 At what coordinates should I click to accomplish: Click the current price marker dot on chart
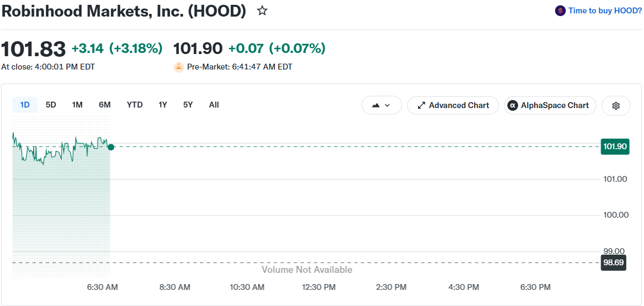click(111, 147)
